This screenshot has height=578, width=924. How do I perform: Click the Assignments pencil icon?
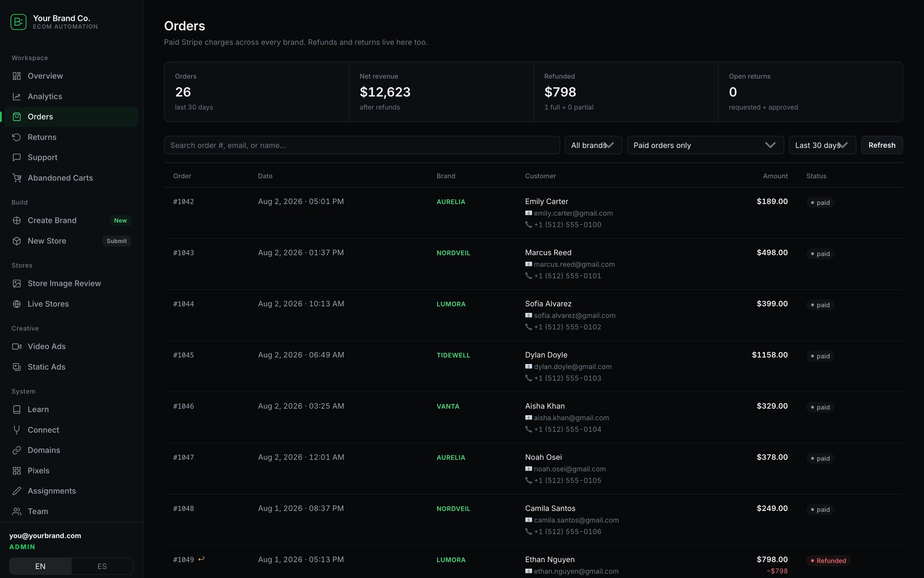17,491
